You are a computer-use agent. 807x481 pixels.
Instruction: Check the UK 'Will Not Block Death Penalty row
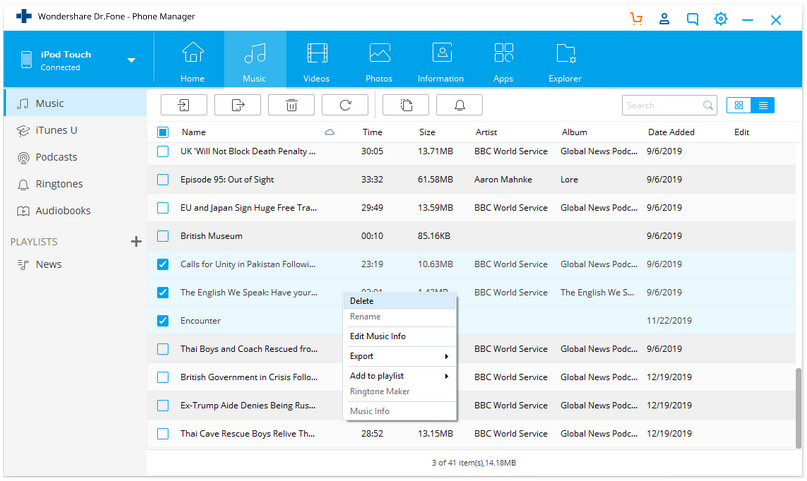click(163, 151)
